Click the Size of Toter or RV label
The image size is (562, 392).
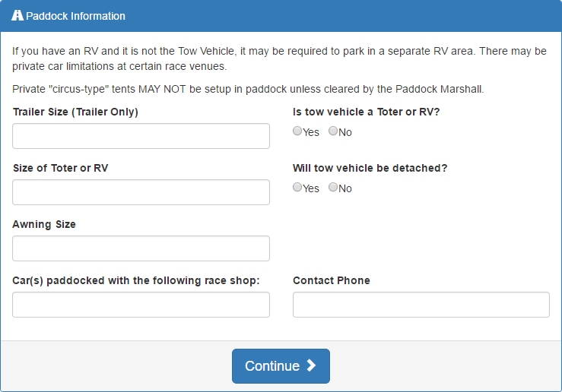(61, 168)
